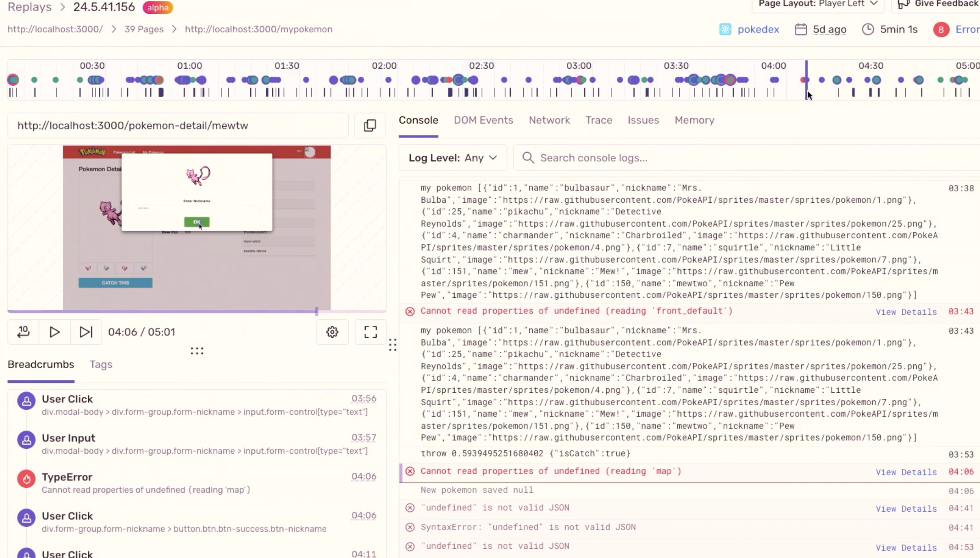Screen dimensions: 980x558
Task: Play the replay video
Action: [x=54, y=332]
